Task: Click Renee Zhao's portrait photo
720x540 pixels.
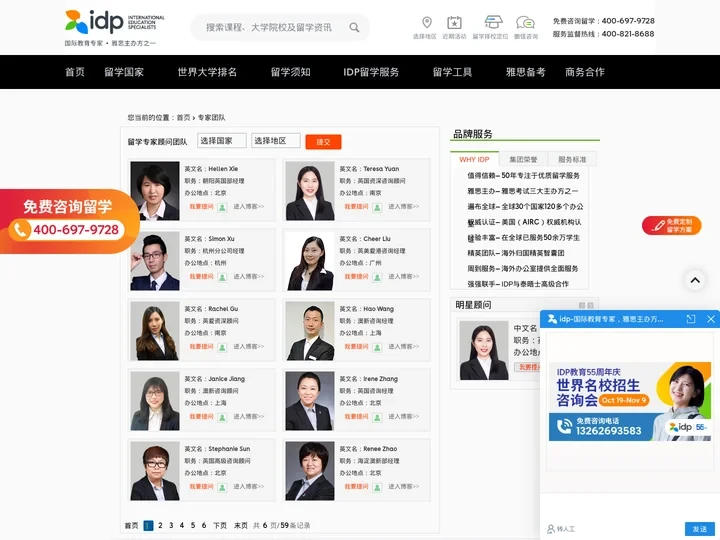Action: pyautogui.click(x=310, y=471)
